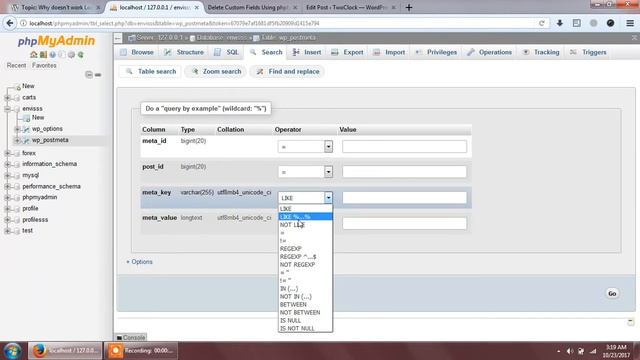640x360 pixels.
Task: Open Recent tables list
Action: (x=16, y=65)
